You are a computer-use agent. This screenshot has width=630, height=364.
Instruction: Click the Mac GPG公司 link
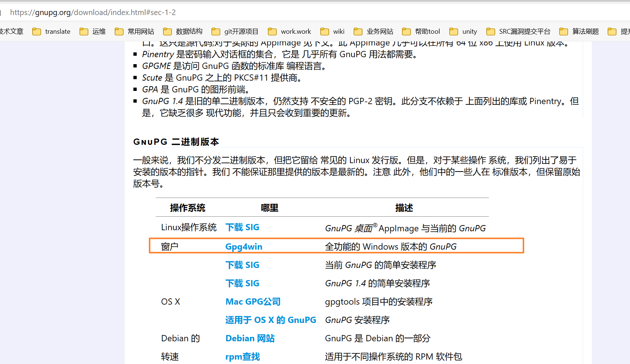click(253, 302)
